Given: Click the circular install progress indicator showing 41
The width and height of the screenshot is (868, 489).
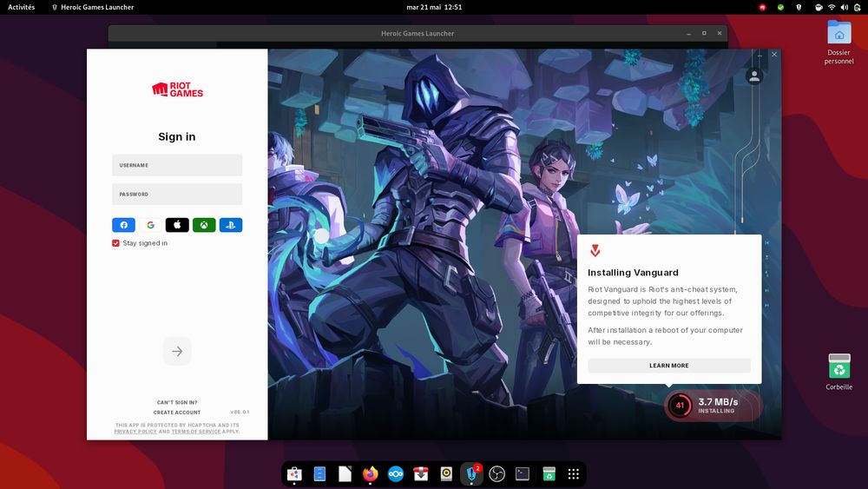Looking at the screenshot, I should (x=680, y=406).
